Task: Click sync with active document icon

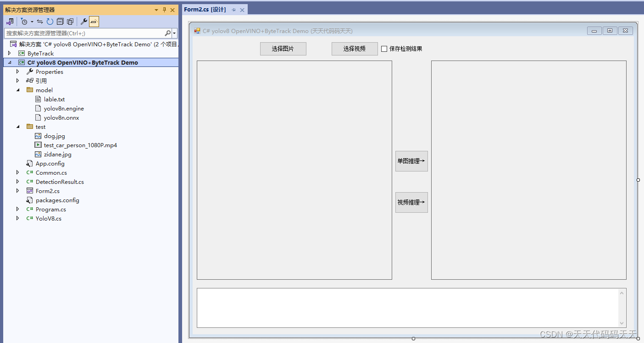Action: coord(40,22)
